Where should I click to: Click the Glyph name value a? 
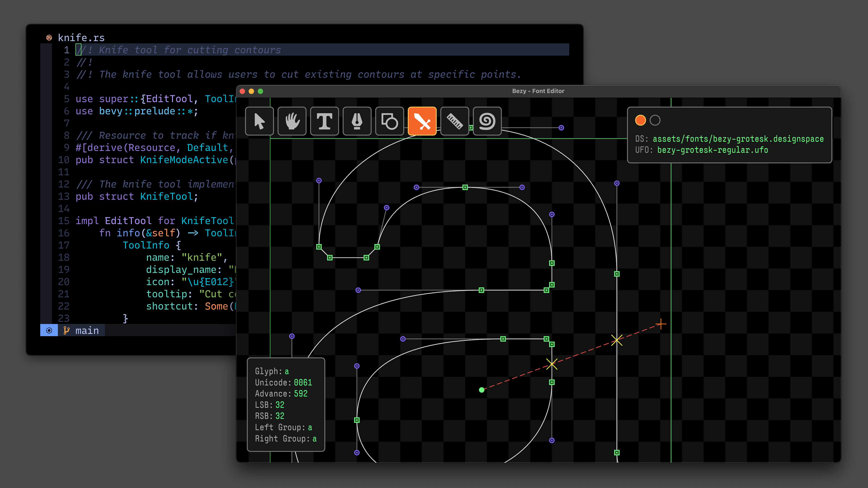pyautogui.click(x=287, y=371)
